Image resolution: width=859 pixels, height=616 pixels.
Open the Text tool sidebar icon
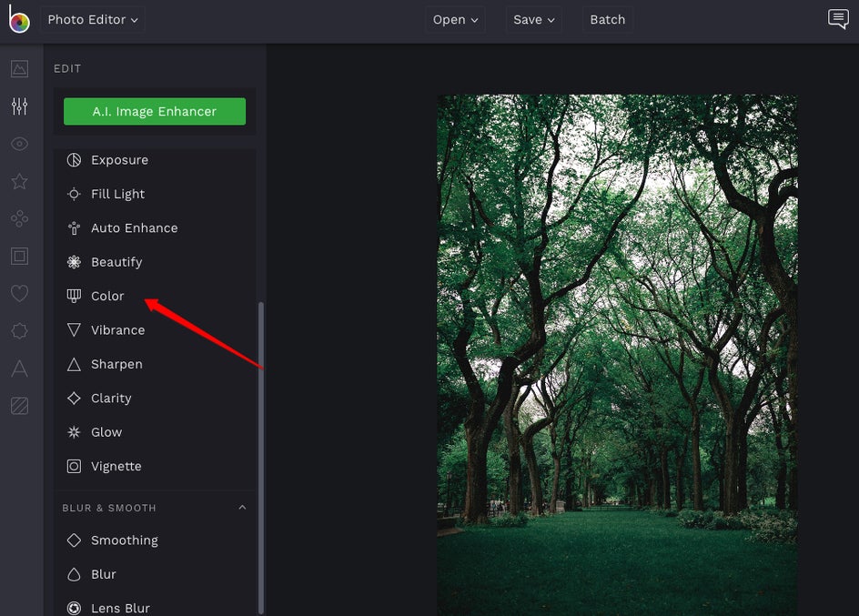point(20,369)
